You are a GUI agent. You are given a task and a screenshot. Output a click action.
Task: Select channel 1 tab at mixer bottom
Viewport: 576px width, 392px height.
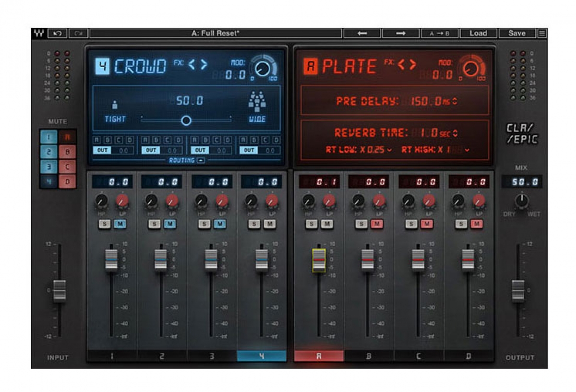tap(112, 356)
